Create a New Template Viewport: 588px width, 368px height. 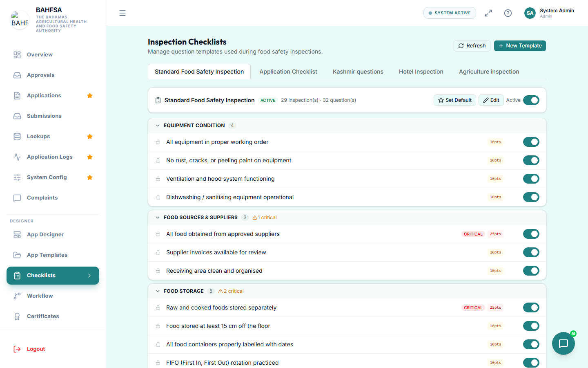(x=520, y=46)
